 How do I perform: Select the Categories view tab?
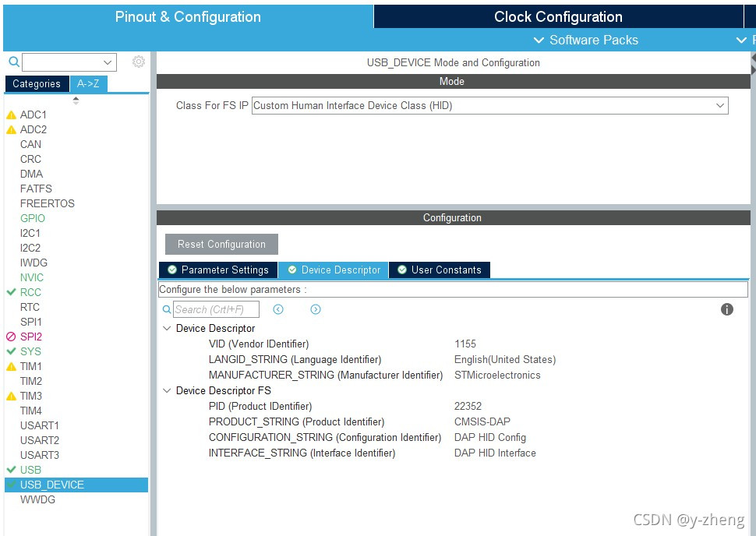[37, 84]
